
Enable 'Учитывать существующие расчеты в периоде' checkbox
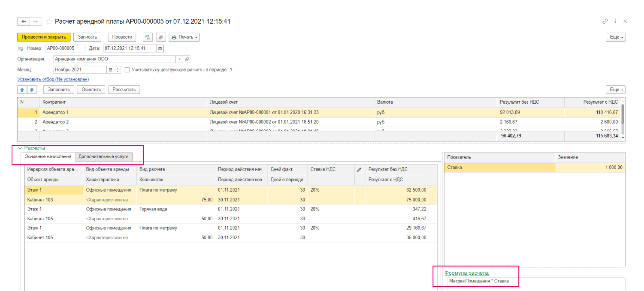point(127,69)
